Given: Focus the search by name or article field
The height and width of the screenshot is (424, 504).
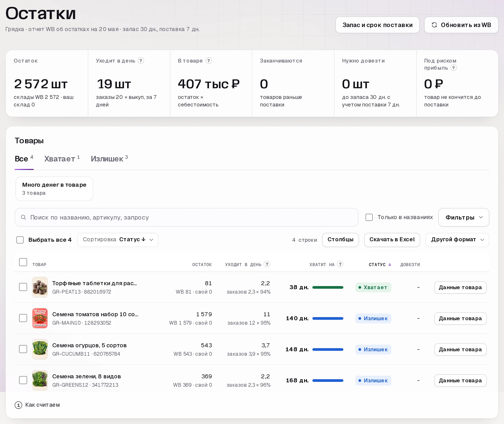Looking at the screenshot, I should point(187,217).
